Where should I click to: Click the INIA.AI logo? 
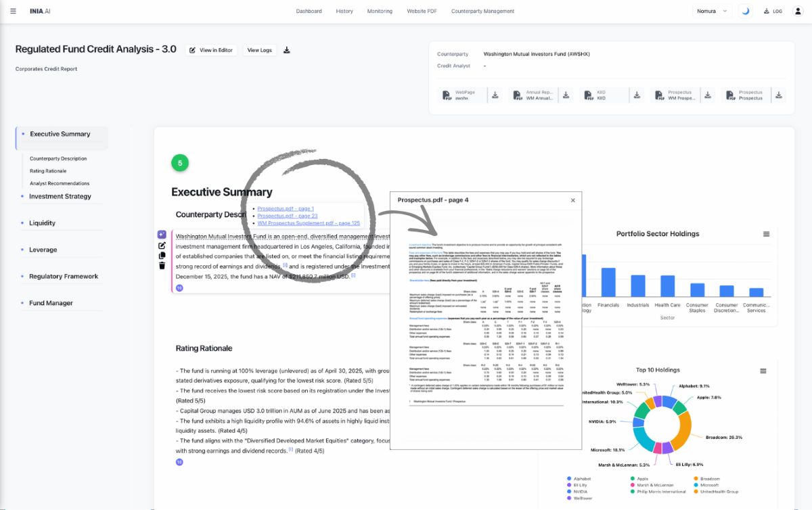(40, 11)
